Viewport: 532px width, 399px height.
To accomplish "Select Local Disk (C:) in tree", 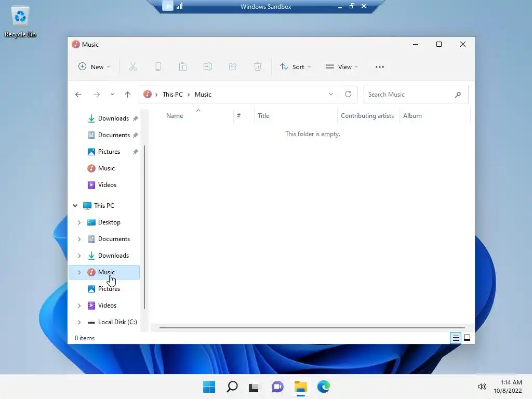I will pos(117,322).
